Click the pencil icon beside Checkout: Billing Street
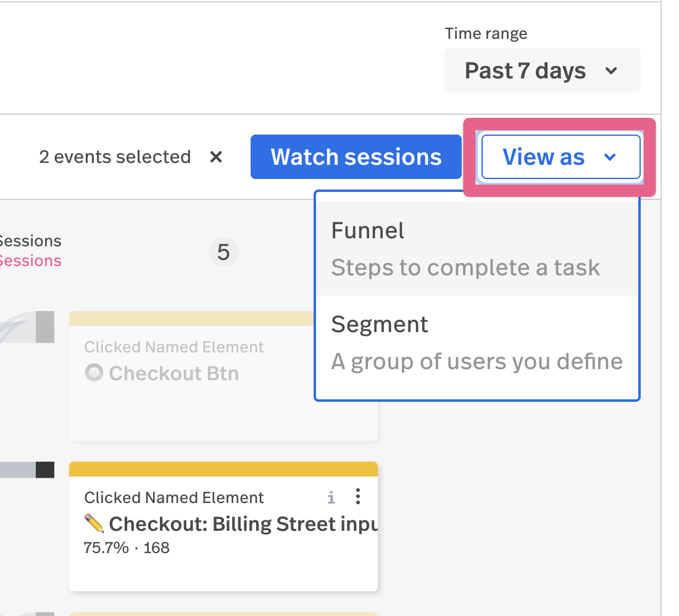This screenshot has height=616, width=679. coord(94,524)
